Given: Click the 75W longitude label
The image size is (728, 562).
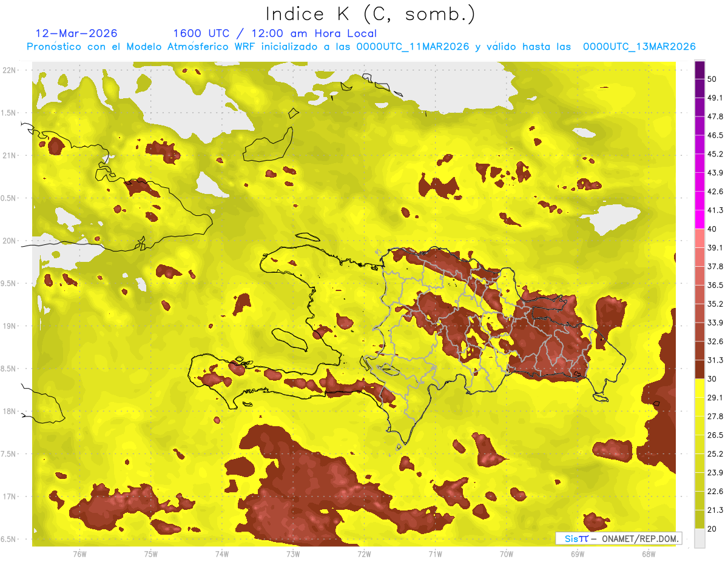Looking at the screenshot, I should 151,554.
